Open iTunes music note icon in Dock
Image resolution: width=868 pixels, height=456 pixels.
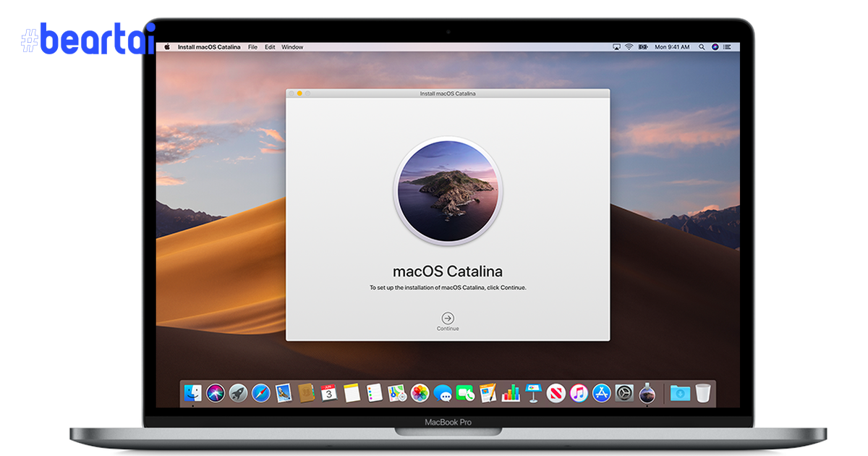point(579,393)
